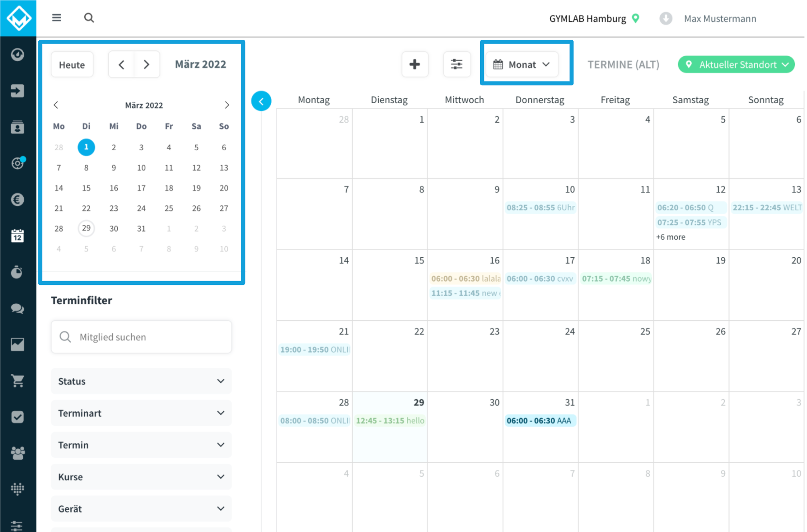Viewport: 807px width, 532px height.
Task: Open Aktueller Standort dropdown
Action: [x=736, y=64]
